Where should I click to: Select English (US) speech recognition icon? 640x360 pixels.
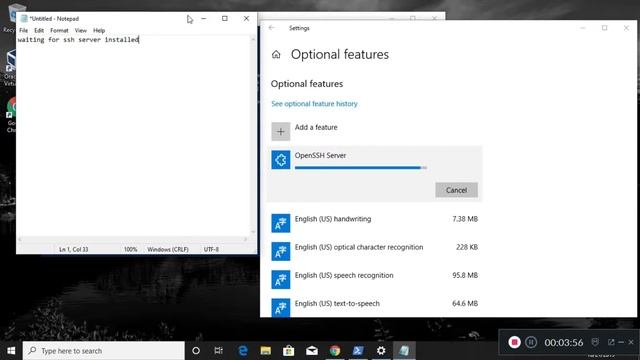point(281,280)
